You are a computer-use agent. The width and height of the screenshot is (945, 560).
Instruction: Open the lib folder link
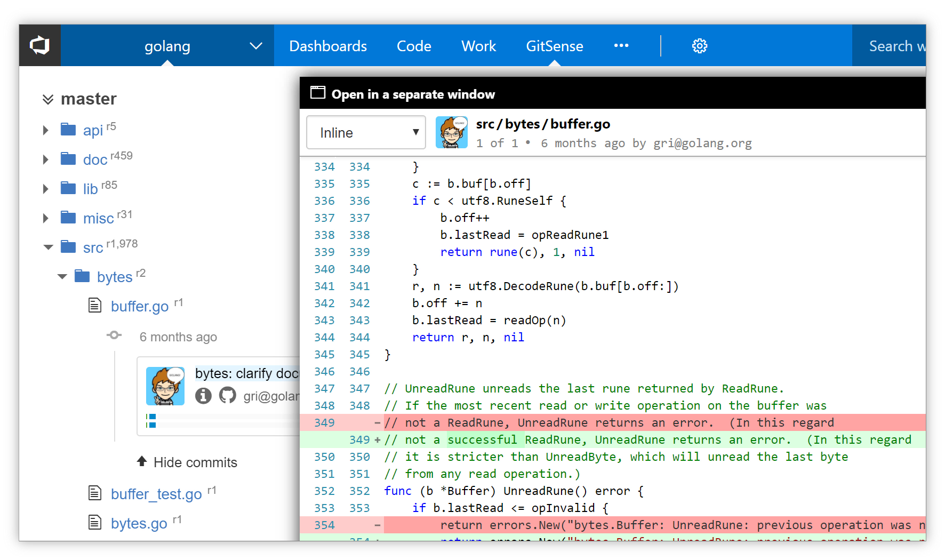90,189
